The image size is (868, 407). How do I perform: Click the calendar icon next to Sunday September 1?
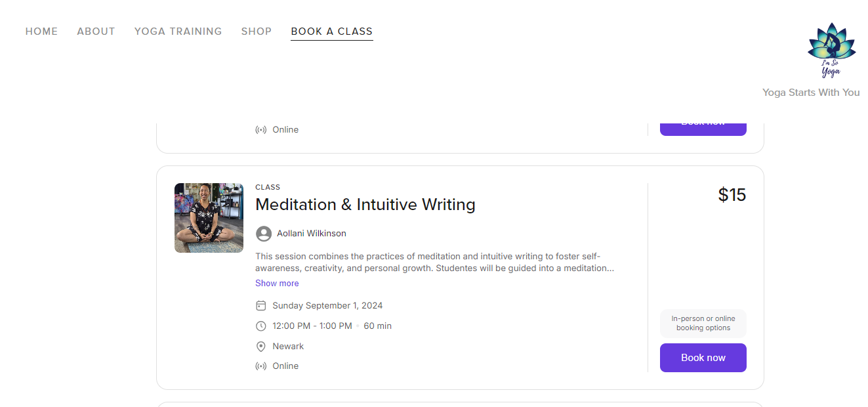point(261,306)
